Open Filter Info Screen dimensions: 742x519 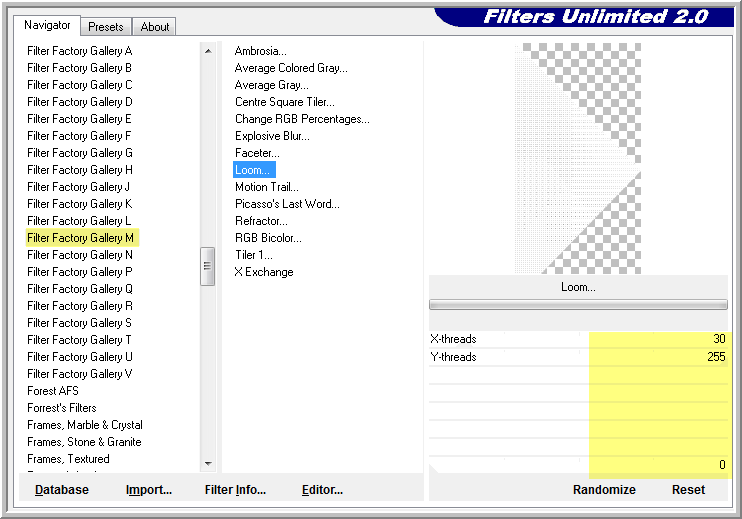point(235,490)
